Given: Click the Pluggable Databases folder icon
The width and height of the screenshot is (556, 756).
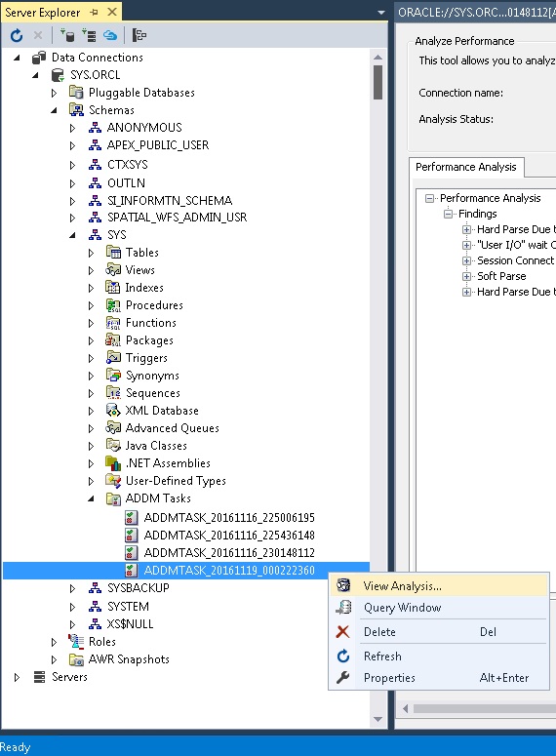Looking at the screenshot, I should pyautogui.click(x=76, y=92).
